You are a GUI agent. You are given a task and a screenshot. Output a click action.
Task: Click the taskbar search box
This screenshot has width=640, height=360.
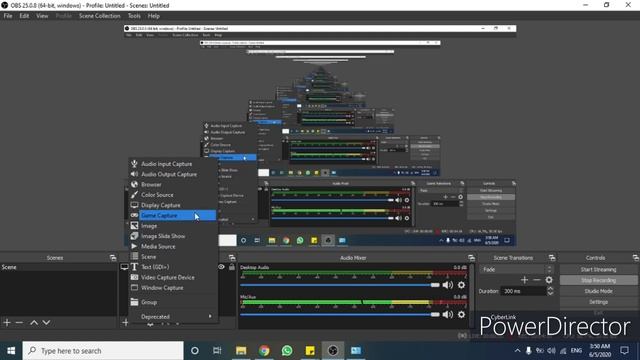click(x=103, y=351)
